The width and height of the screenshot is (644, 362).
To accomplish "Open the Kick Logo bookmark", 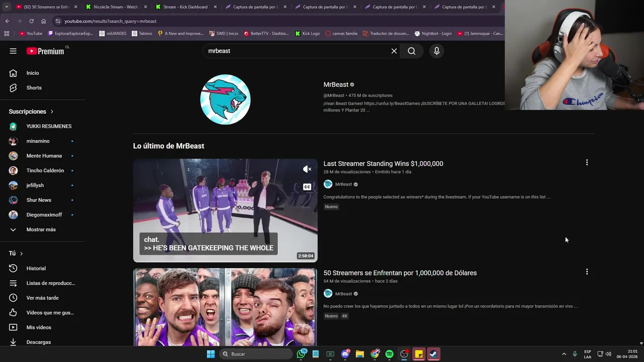I will 307,34.
